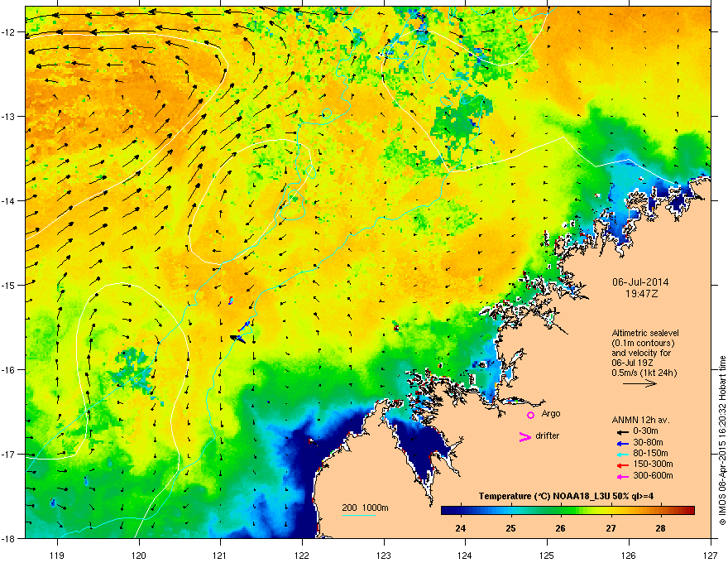Click the date label 06-Jul-2014

tap(640, 282)
